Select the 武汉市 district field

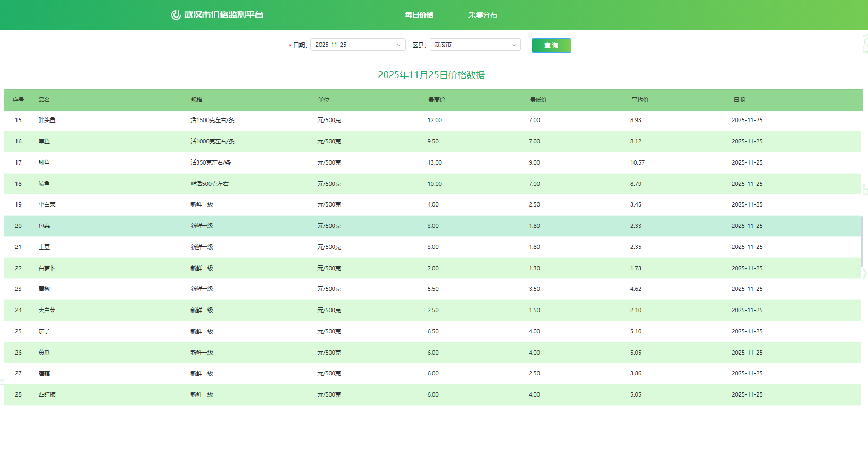(470, 45)
